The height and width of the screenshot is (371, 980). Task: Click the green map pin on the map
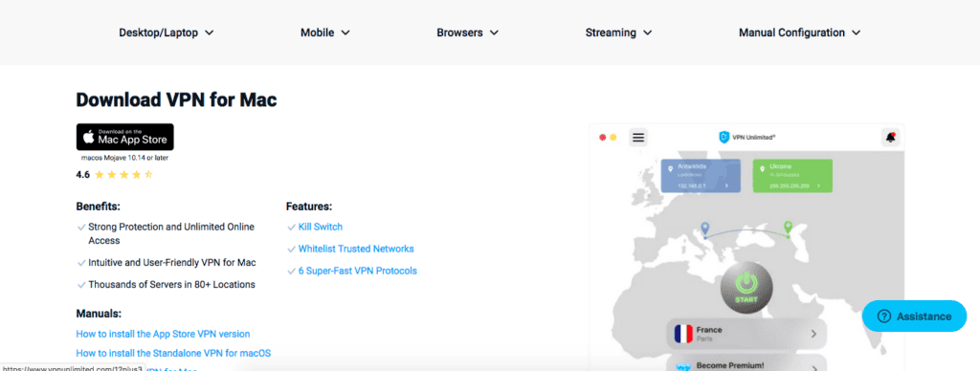point(788,228)
